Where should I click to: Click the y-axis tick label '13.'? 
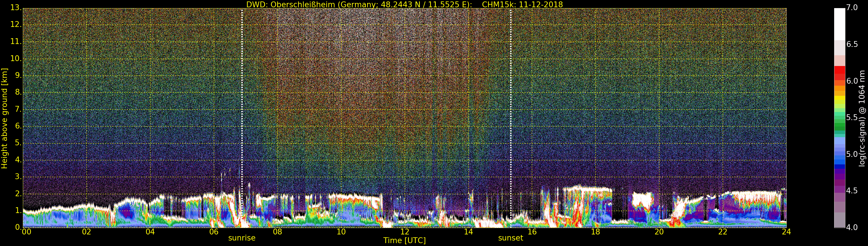(x=16, y=8)
